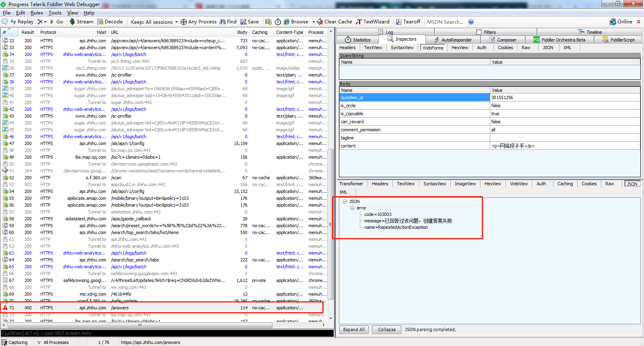Open Keep: All sessions dropdown
This screenshot has height=346, width=644.
(x=154, y=22)
